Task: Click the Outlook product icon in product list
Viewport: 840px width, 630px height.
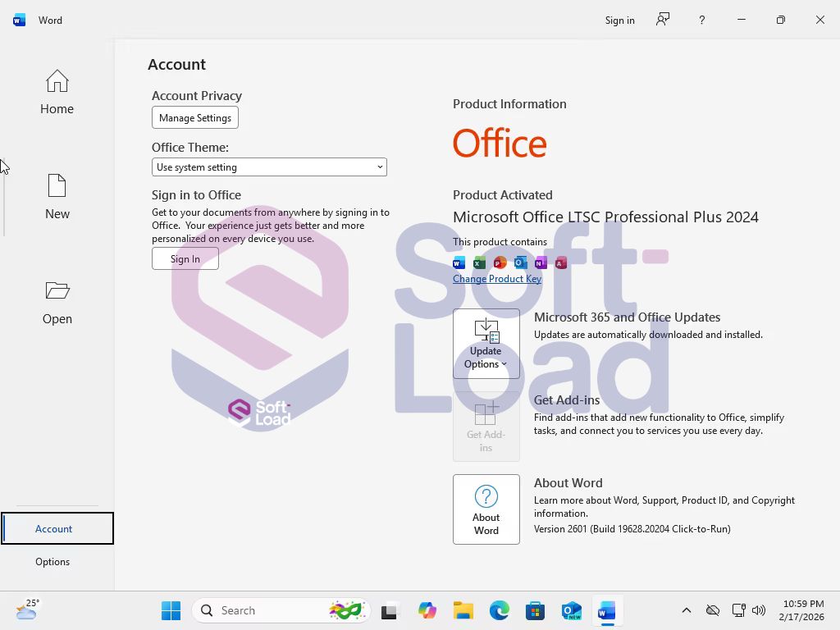Action: click(x=520, y=262)
